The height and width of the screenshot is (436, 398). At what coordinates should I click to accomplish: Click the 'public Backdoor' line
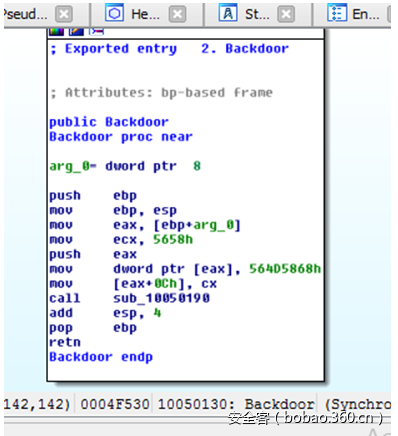point(109,122)
